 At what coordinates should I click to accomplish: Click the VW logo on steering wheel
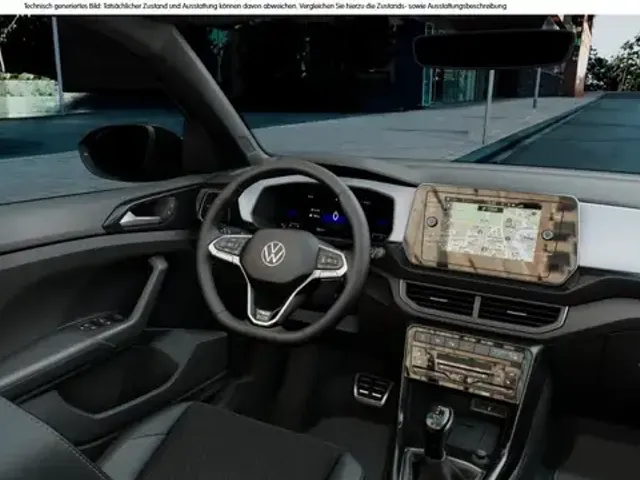point(273,253)
